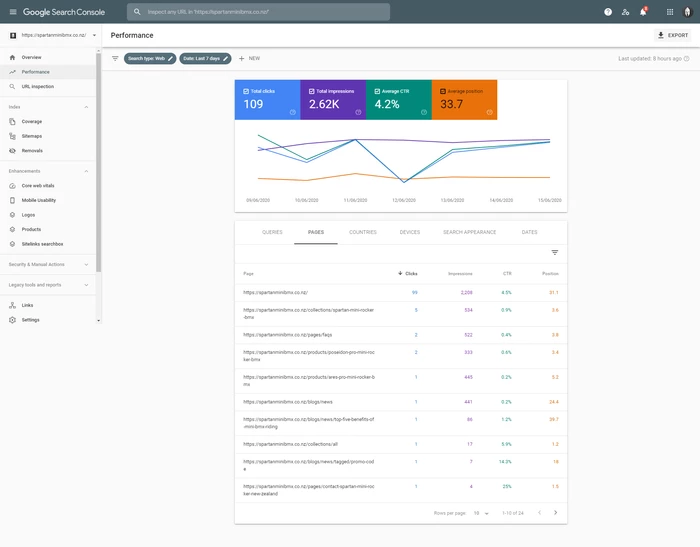Toggle the Total clicks metric checkbox
This screenshot has height=547, width=700.
[x=246, y=91]
